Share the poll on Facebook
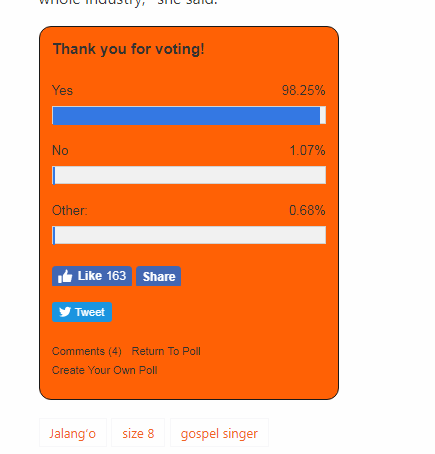This screenshot has width=435, height=454. (159, 276)
